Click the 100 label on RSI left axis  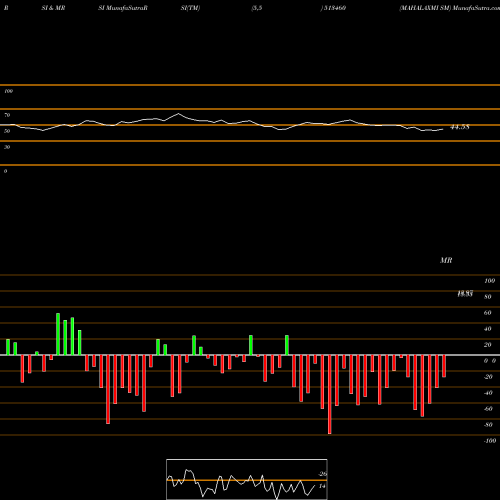pyautogui.click(x=8, y=91)
